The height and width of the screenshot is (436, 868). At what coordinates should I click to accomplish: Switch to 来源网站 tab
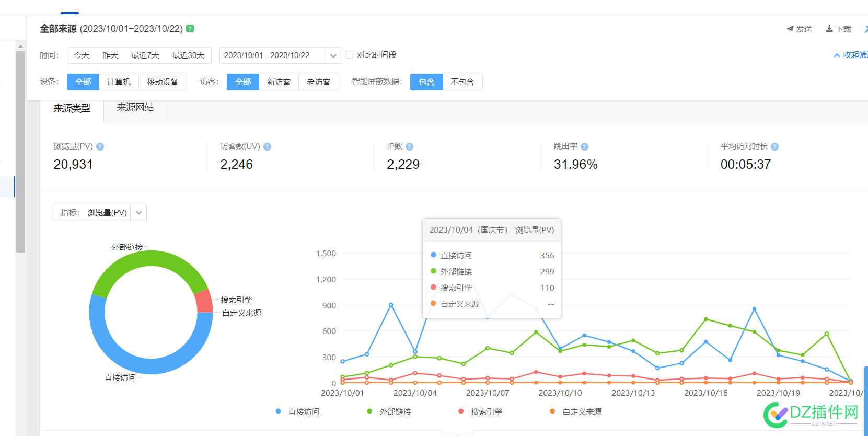[135, 107]
